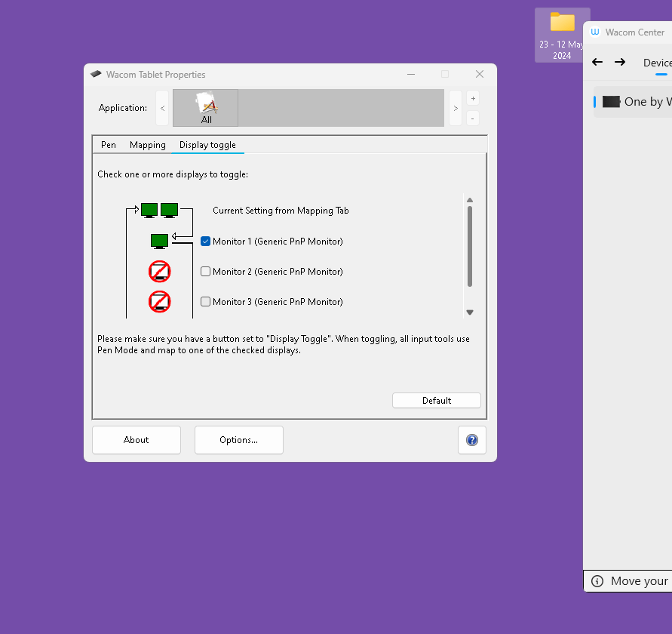Open the Devices tab in Wacom Center

(x=658, y=63)
